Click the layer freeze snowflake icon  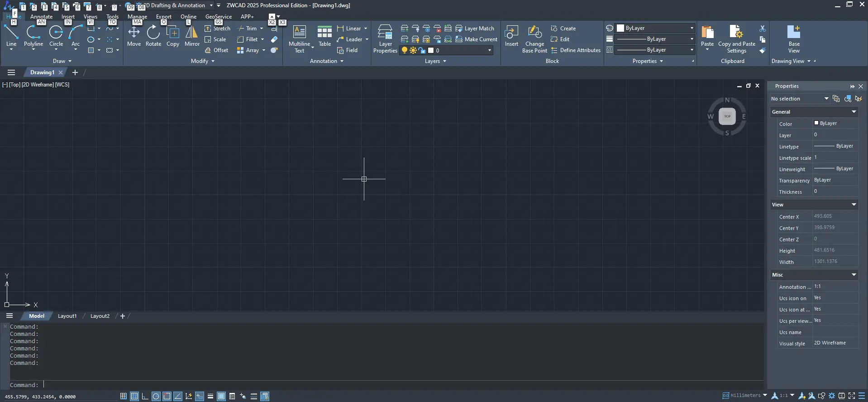pos(426,29)
